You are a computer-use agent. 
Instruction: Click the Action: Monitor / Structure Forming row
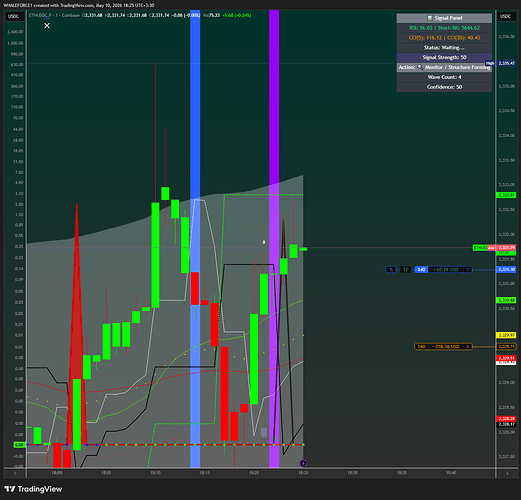click(x=444, y=67)
